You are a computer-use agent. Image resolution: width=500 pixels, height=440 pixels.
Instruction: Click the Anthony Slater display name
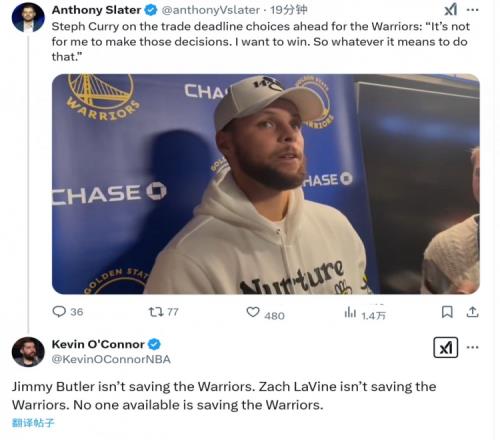(96, 10)
